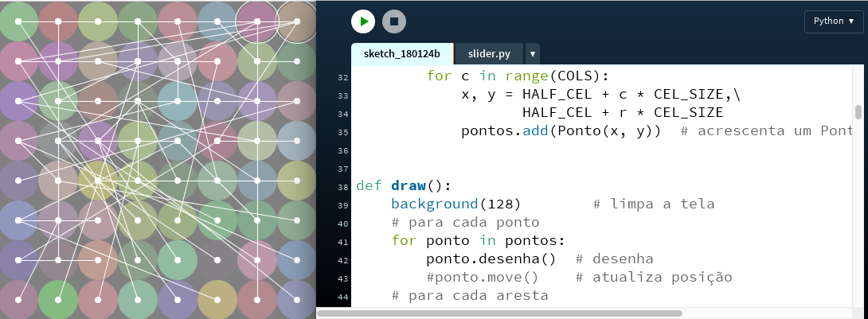Screen dimensions: 868x319
Task: Run the sketch with the play button
Action: click(x=362, y=21)
